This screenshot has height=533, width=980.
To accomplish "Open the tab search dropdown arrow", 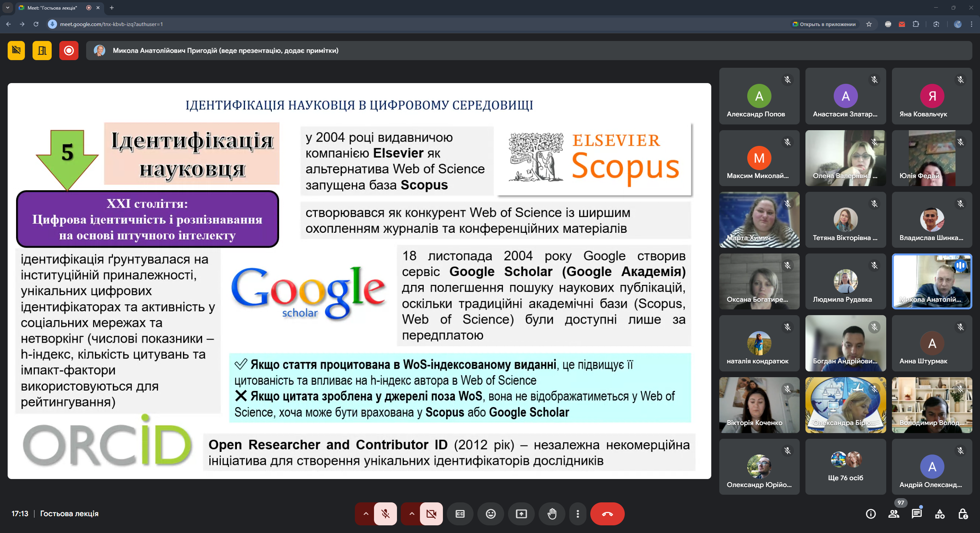I will tap(8, 8).
